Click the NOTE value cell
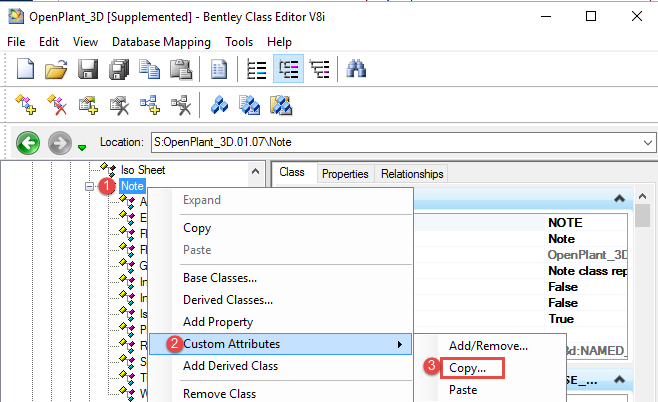The image size is (658, 402). tap(588, 222)
